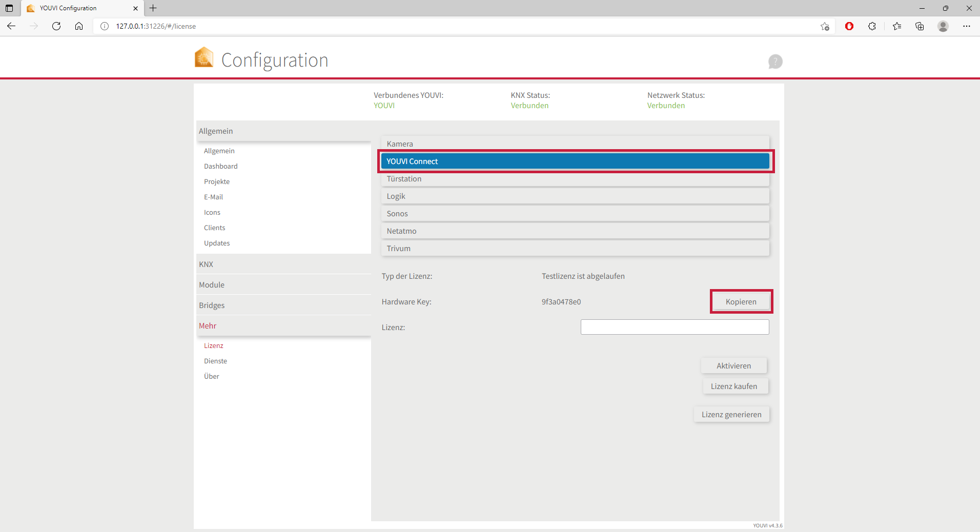Image resolution: width=980 pixels, height=532 pixels.
Task: Select the Türstation license module
Action: pyautogui.click(x=575, y=178)
